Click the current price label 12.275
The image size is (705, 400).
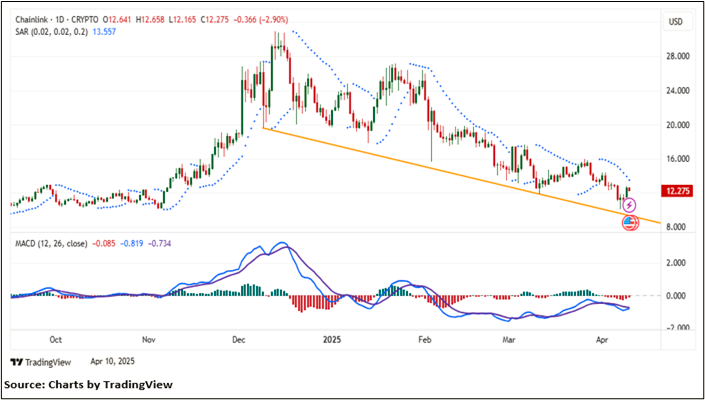(677, 192)
